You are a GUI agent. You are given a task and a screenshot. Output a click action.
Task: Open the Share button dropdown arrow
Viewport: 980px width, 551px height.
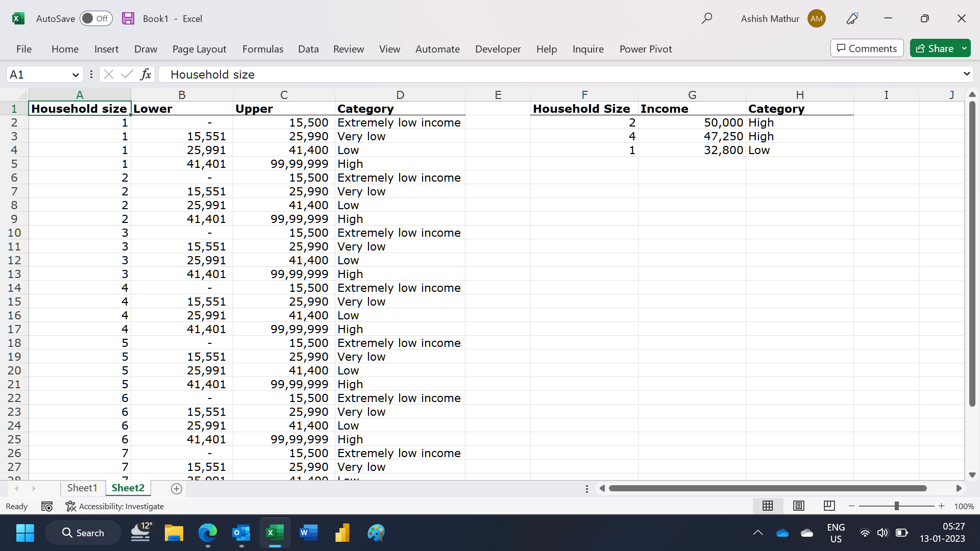[x=964, y=48]
